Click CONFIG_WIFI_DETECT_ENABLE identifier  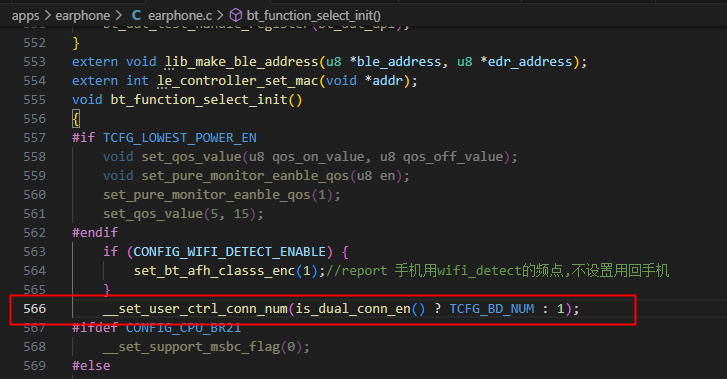tap(230, 252)
